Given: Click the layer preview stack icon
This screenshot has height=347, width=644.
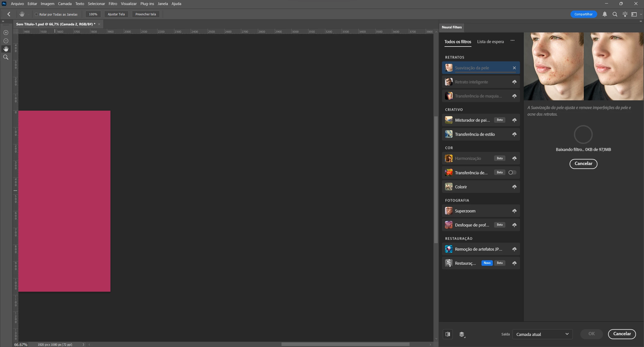Looking at the screenshot, I should click(462, 334).
